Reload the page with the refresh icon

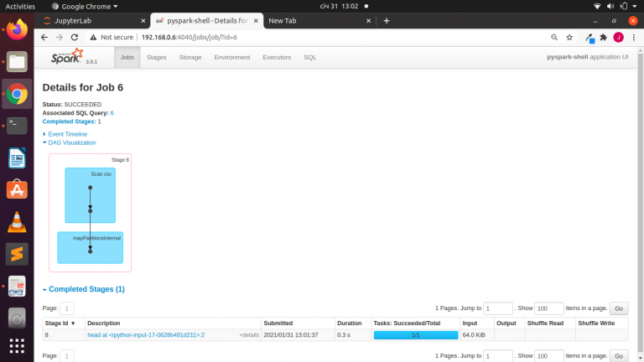[74, 37]
